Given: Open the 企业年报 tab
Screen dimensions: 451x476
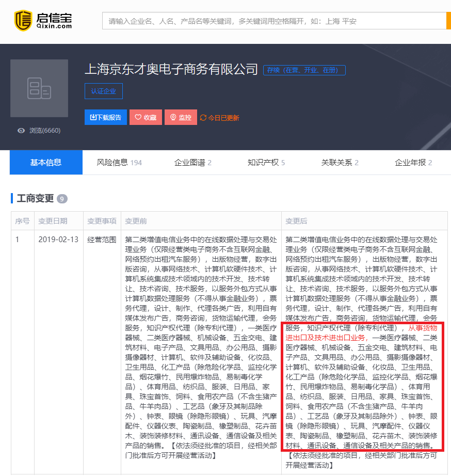Looking at the screenshot, I should 413,163.
